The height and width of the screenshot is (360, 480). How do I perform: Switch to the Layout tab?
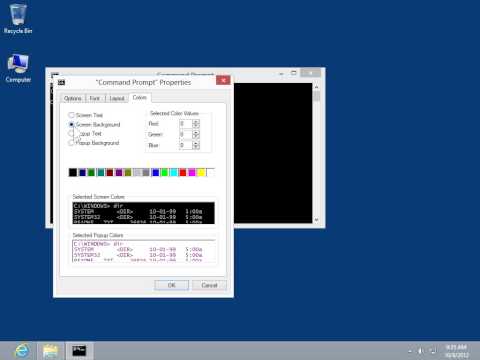[x=117, y=98]
